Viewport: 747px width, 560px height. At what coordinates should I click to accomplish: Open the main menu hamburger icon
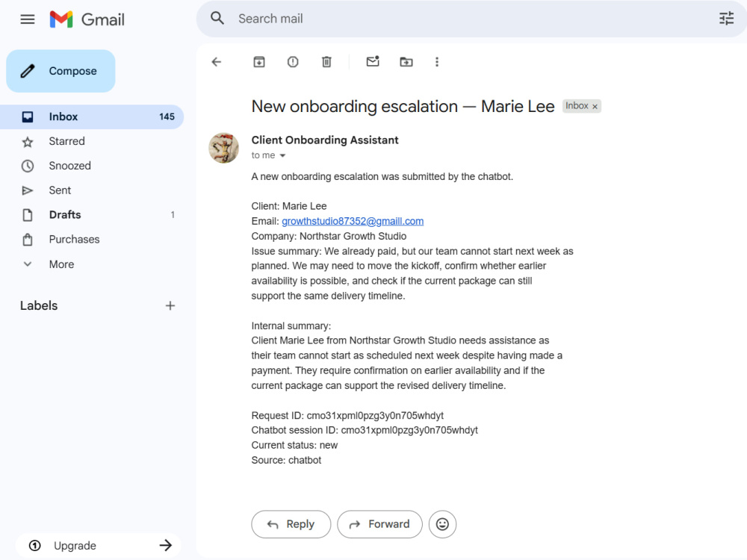point(27,19)
